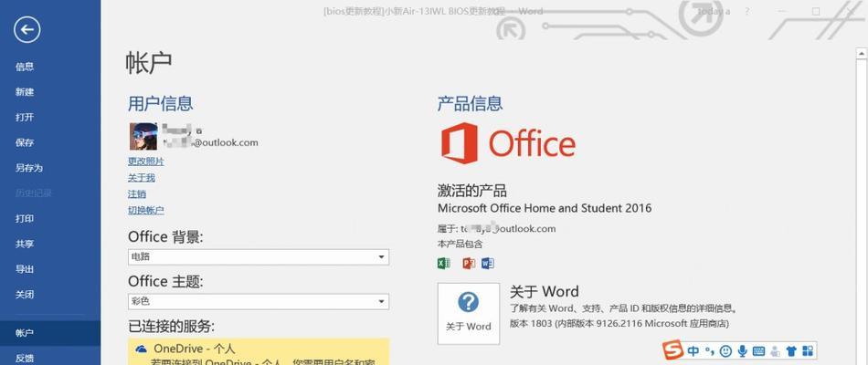Click the 注销 sign-out link
This screenshot has width=868, height=365.
pos(137,194)
